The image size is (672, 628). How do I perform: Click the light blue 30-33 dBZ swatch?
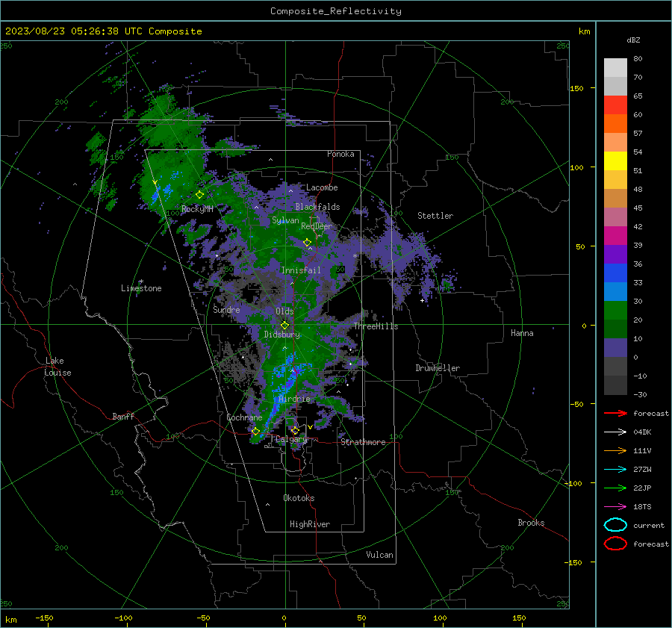[615, 292]
